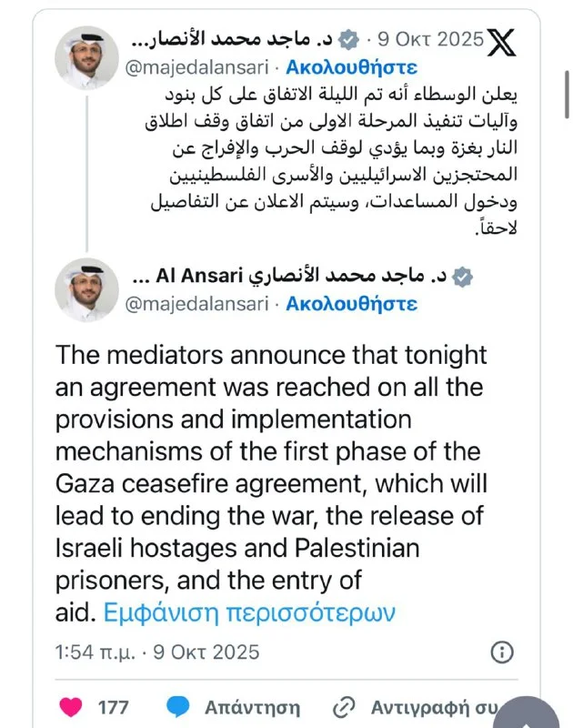The height and width of the screenshot is (728, 573).
Task: Click the verified badge on the Arabic tweet
Action: point(347,40)
